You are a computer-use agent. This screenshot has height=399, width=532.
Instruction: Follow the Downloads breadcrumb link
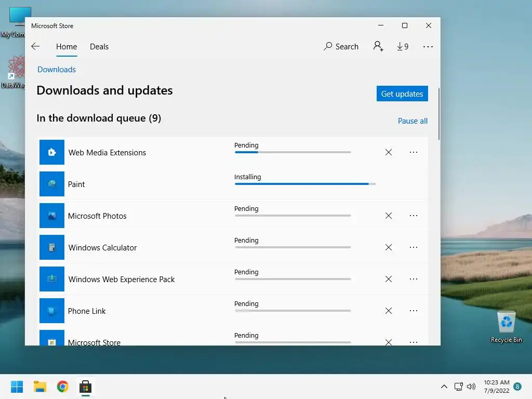coord(57,70)
